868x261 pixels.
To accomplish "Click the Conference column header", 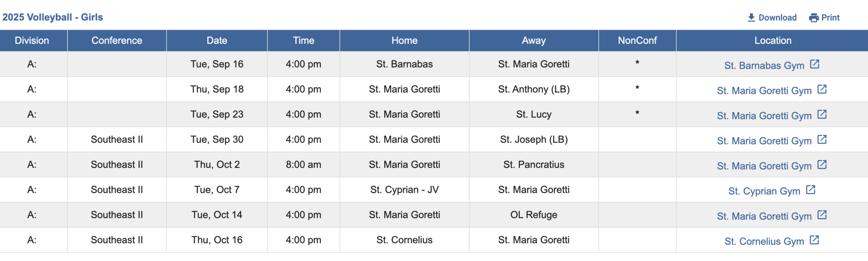I will (117, 41).
